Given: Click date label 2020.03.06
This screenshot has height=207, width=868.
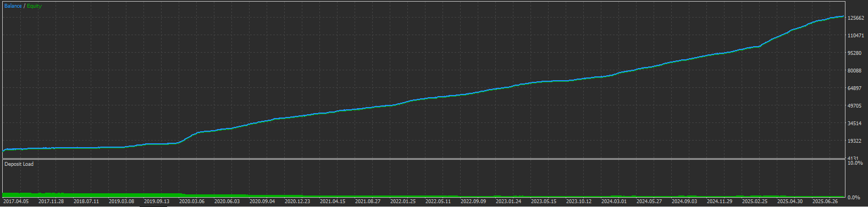Looking at the screenshot, I should pos(192,202).
